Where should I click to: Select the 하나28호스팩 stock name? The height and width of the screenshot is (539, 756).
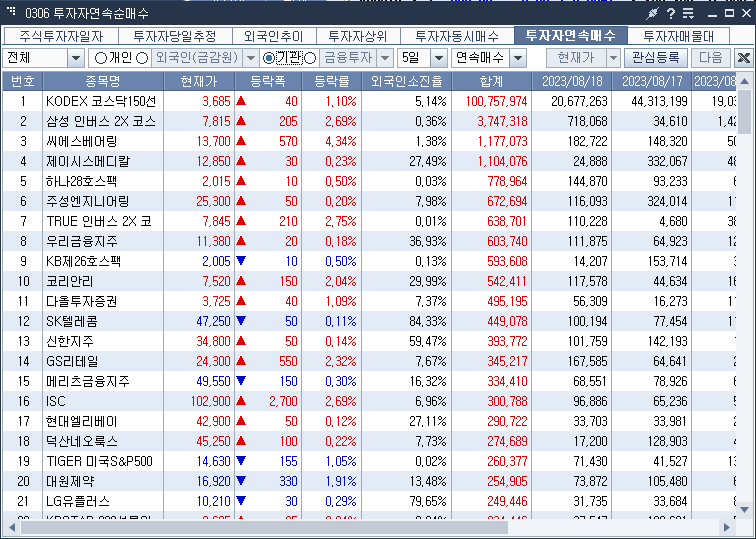(x=81, y=181)
